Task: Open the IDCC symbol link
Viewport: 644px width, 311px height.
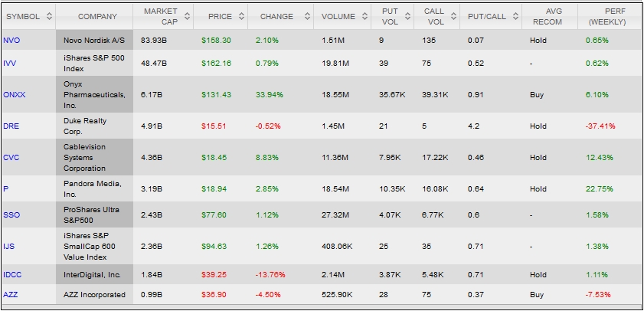Action: point(13,275)
